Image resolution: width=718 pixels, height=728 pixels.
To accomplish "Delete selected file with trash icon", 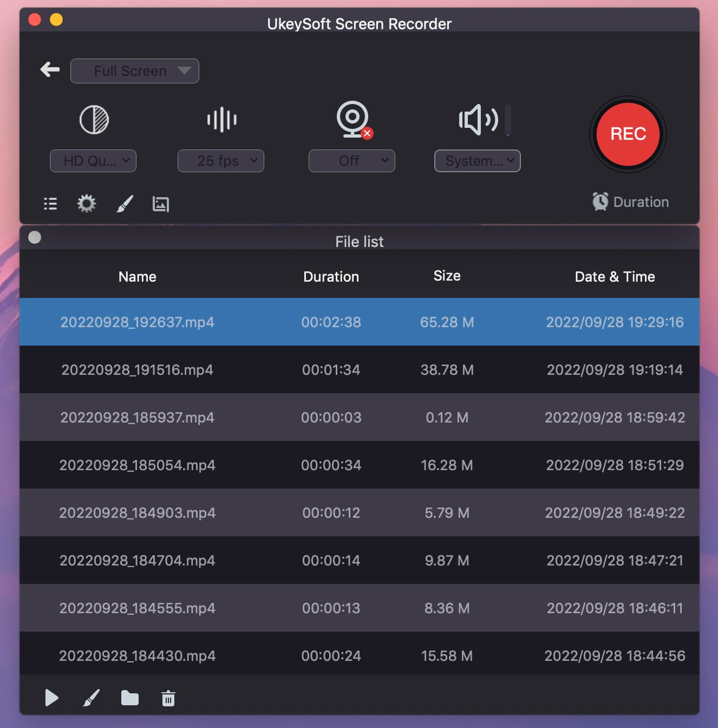I will [168, 698].
